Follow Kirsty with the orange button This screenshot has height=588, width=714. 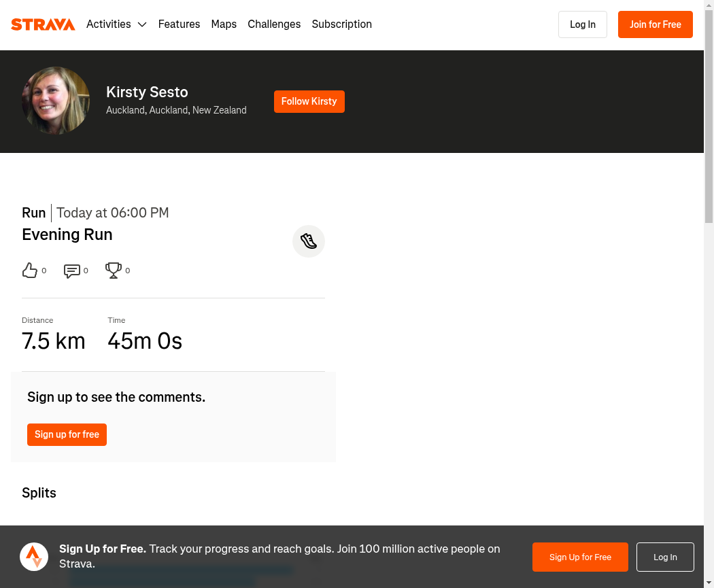309,101
